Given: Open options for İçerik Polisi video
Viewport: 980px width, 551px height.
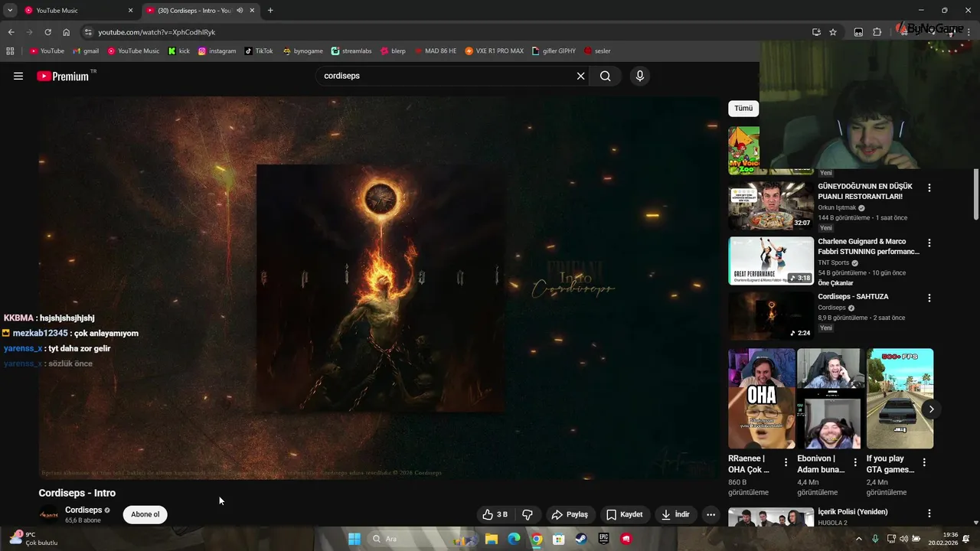Looking at the screenshot, I should [929, 514].
